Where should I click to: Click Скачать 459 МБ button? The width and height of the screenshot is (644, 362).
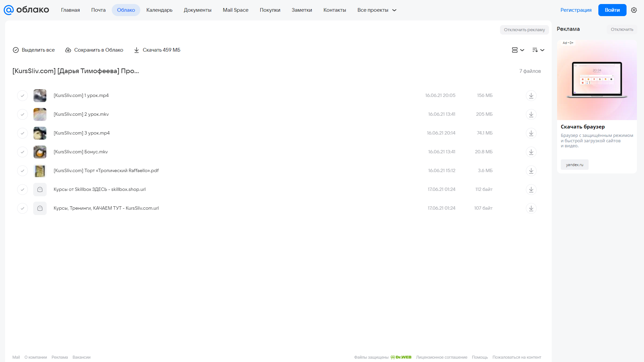pyautogui.click(x=157, y=50)
